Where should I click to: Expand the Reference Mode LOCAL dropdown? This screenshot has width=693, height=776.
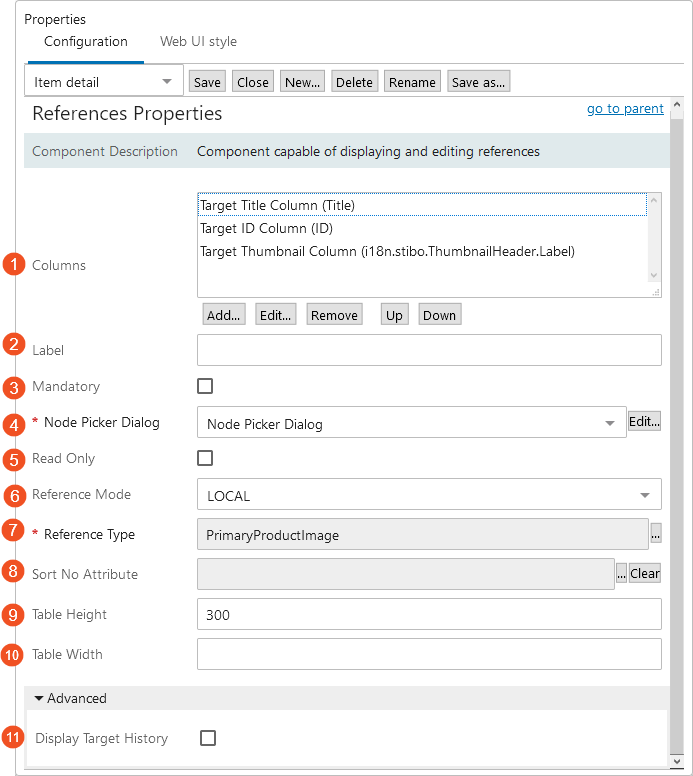[x=429, y=495]
